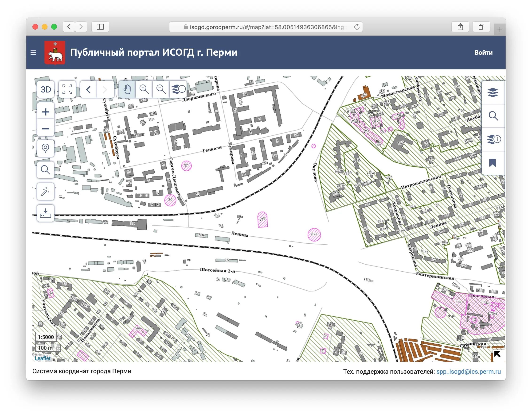532x415 pixels.
Task: Click the Система координат города Перми text
Action: point(82,371)
